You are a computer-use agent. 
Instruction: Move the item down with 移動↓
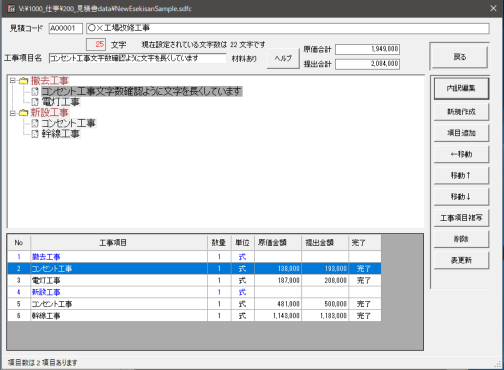461,197
